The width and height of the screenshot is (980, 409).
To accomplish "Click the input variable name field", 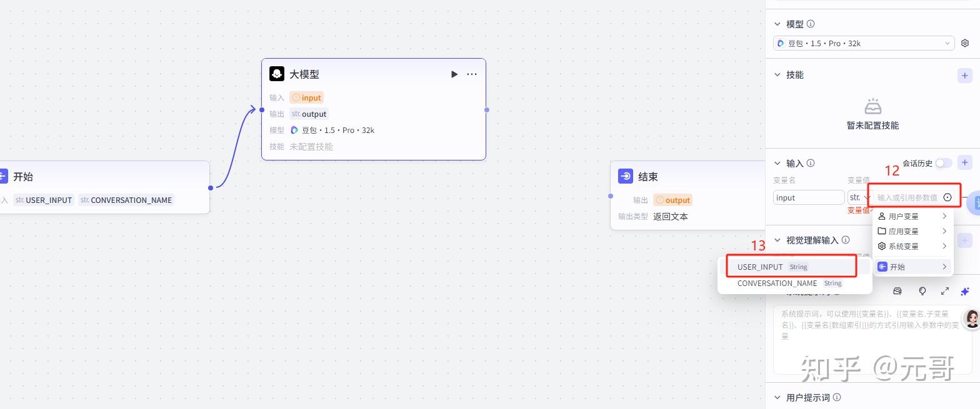I will coord(809,197).
